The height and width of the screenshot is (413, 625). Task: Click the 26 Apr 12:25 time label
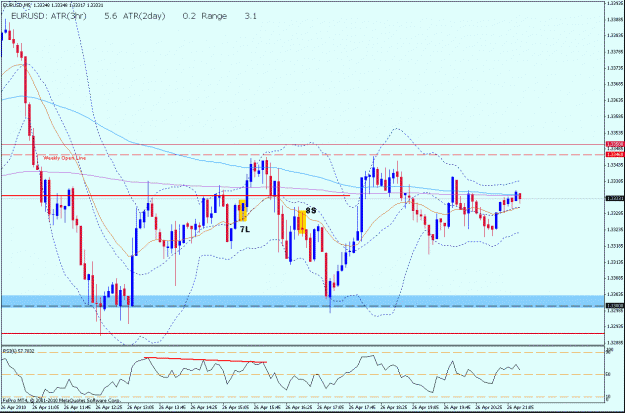point(110,408)
